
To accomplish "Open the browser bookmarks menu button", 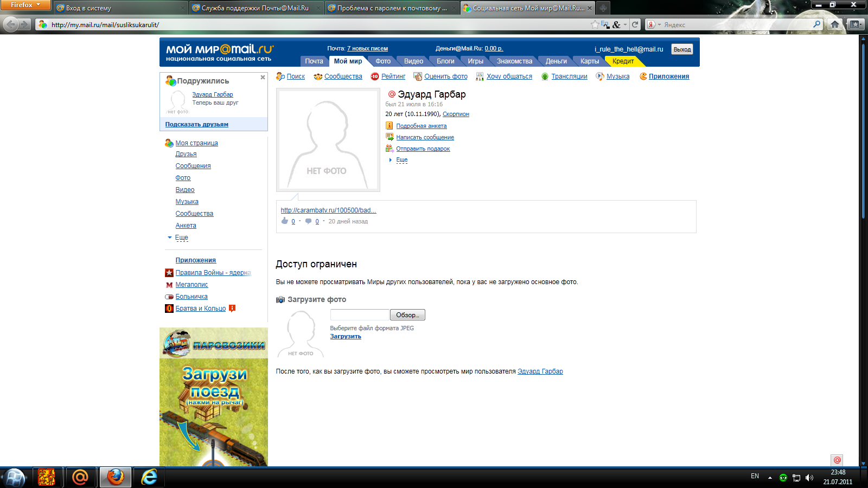I will click(855, 24).
